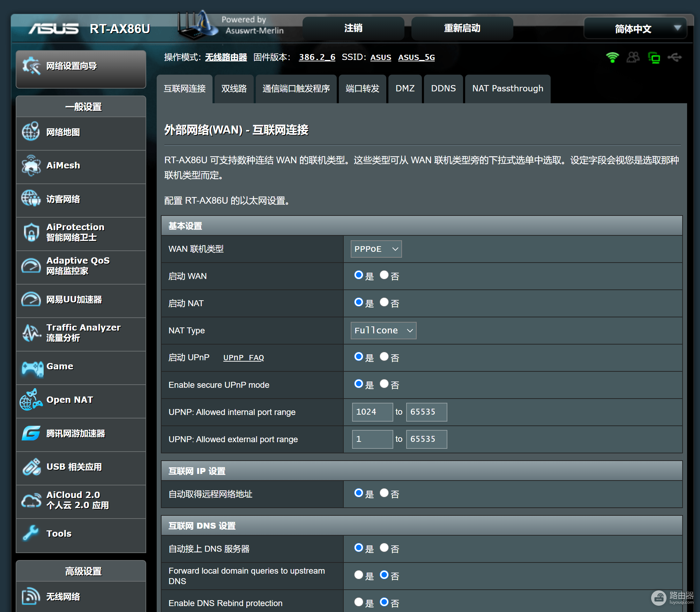Click the 重新启动 reboot button
Image resolution: width=700 pixels, height=612 pixels.
point(462,28)
